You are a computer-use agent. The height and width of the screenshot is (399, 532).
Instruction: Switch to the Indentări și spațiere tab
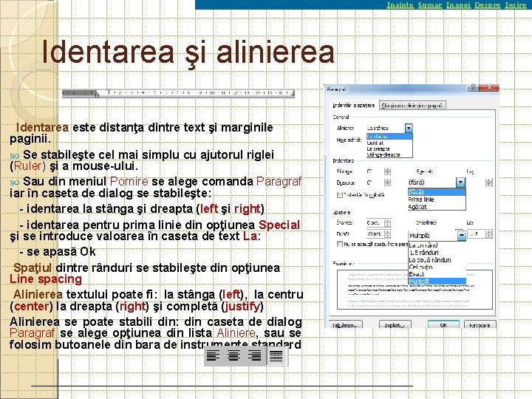tap(353, 105)
